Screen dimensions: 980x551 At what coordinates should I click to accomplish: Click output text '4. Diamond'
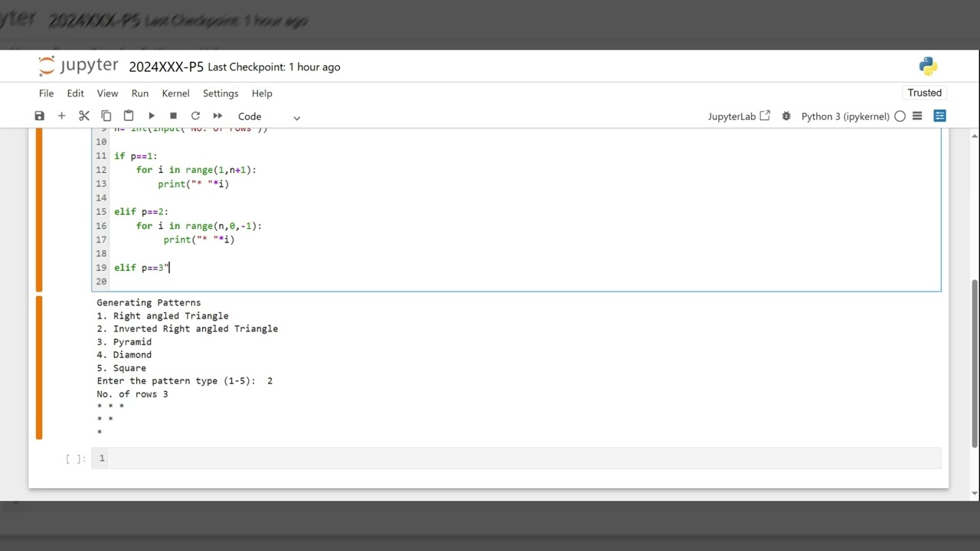(x=124, y=355)
